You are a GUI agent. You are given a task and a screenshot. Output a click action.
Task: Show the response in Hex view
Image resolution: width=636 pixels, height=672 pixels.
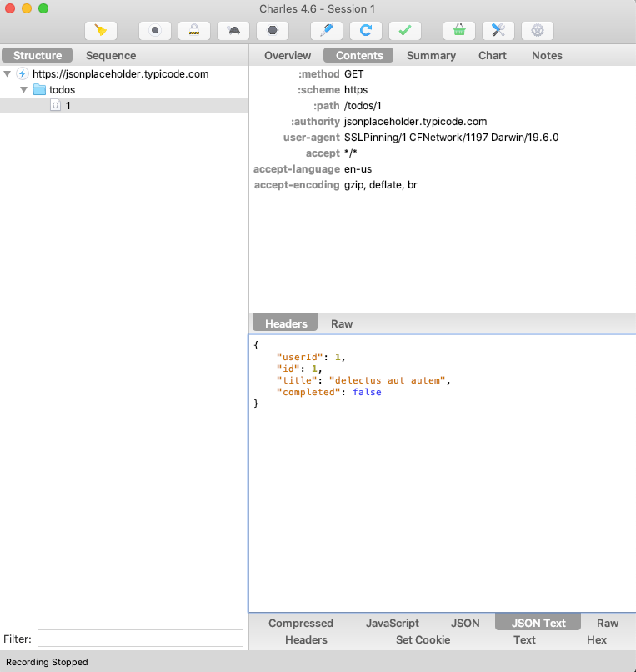pos(596,640)
